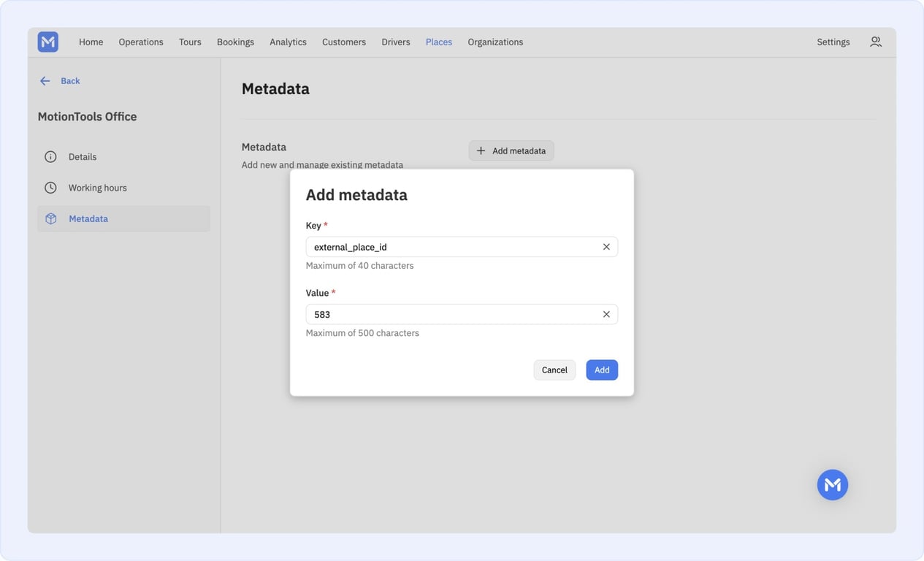The height and width of the screenshot is (561, 924).
Task: Click the Key field label
Action: point(313,226)
